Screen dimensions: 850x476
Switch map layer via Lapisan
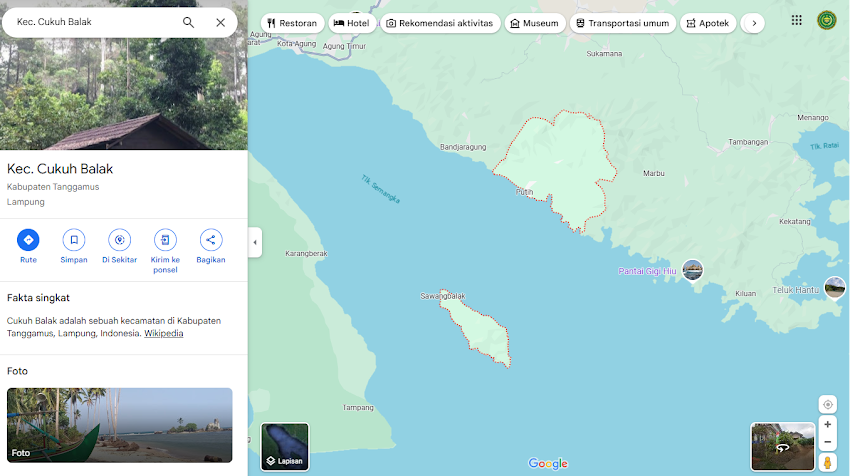pos(285,447)
